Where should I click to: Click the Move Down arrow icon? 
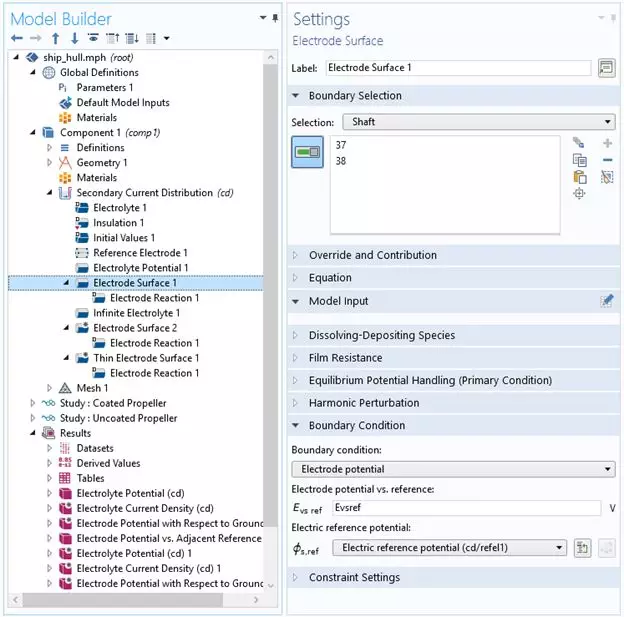coord(74,38)
